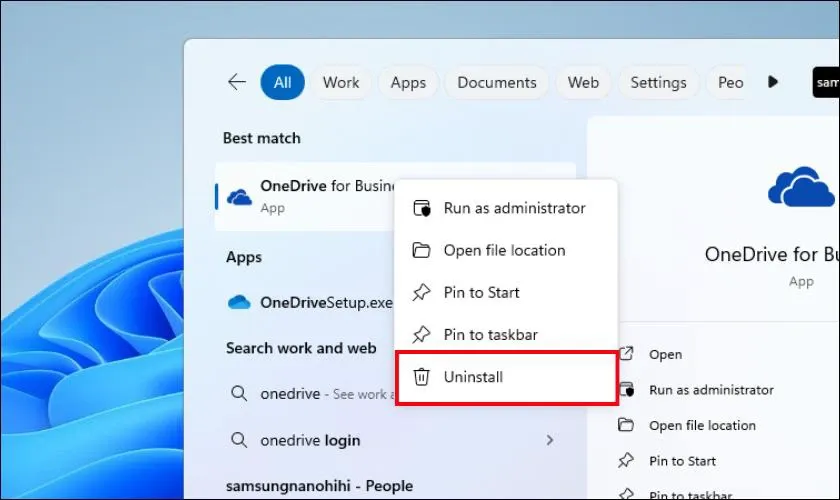Switch to the Web filter tab
This screenshot has width=840, height=500.
click(583, 82)
